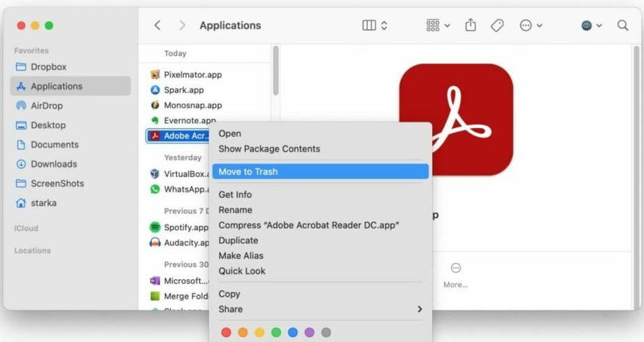The height and width of the screenshot is (342, 644).
Task: Click Get Info in context menu
Action: (x=235, y=194)
